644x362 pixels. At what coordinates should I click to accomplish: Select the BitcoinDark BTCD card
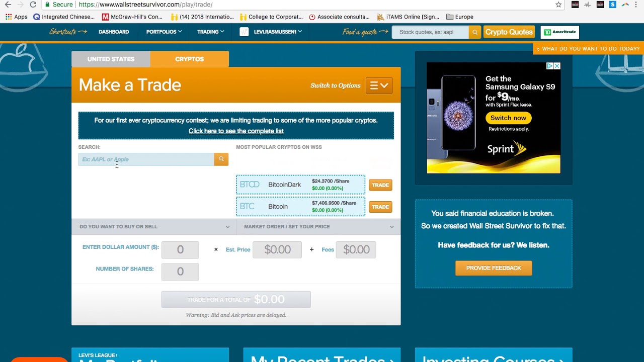coord(301,185)
